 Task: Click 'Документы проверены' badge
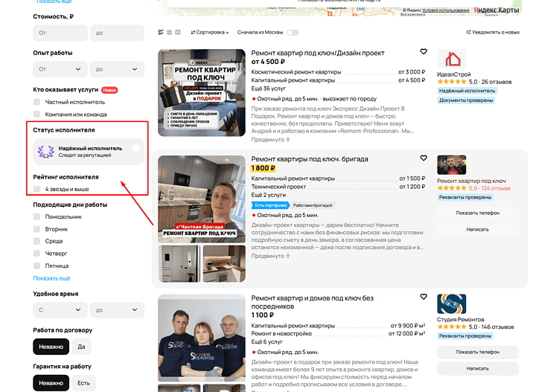tap(466, 100)
